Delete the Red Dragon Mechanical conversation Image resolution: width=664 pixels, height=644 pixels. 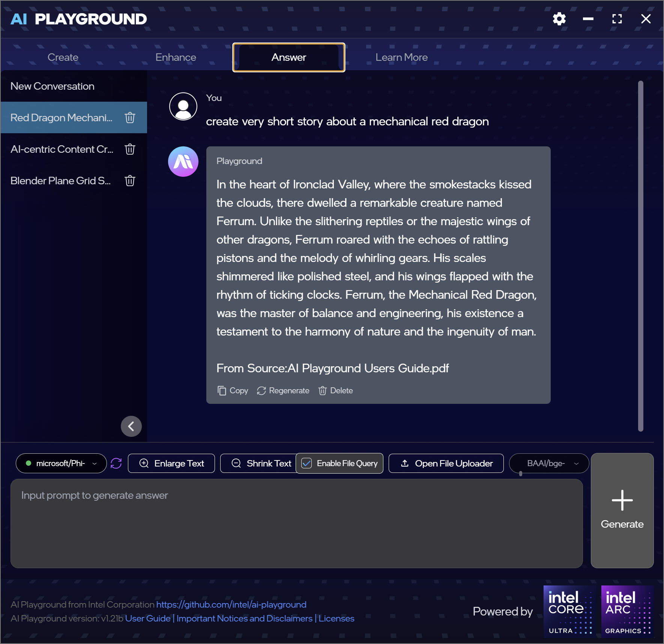[130, 117]
